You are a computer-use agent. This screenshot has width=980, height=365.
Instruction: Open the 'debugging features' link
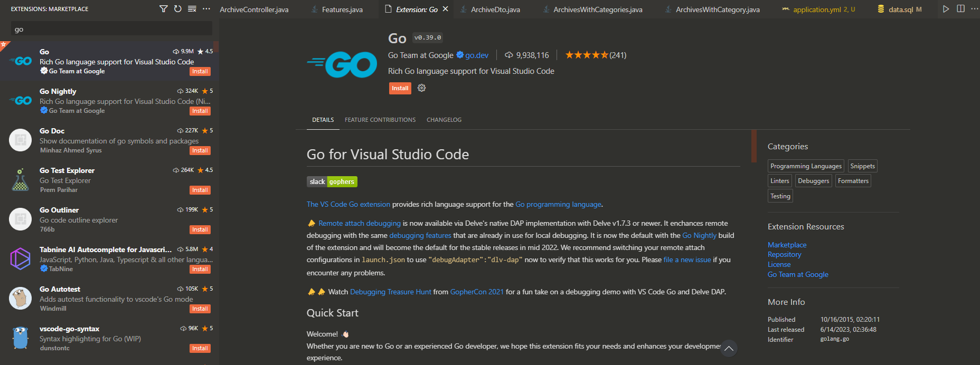tap(420, 236)
